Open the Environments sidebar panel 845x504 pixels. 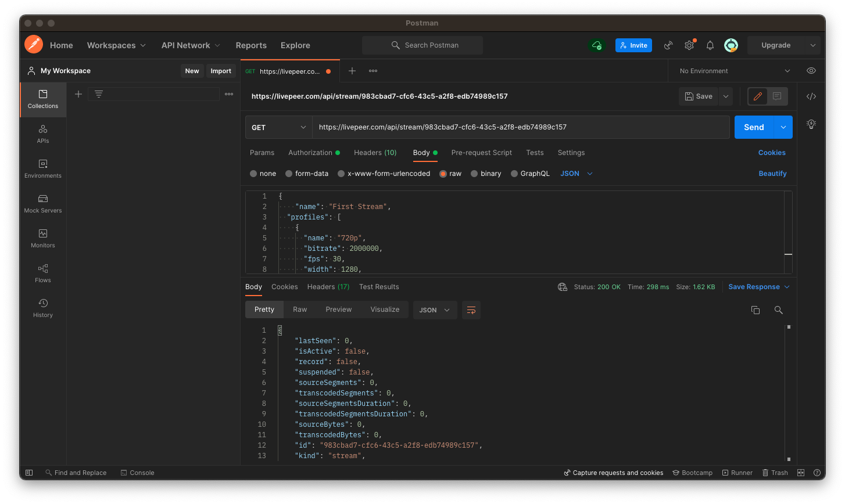(43, 169)
